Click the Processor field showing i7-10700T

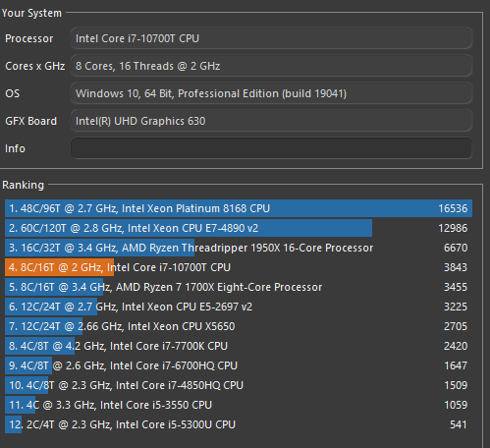coord(271,38)
